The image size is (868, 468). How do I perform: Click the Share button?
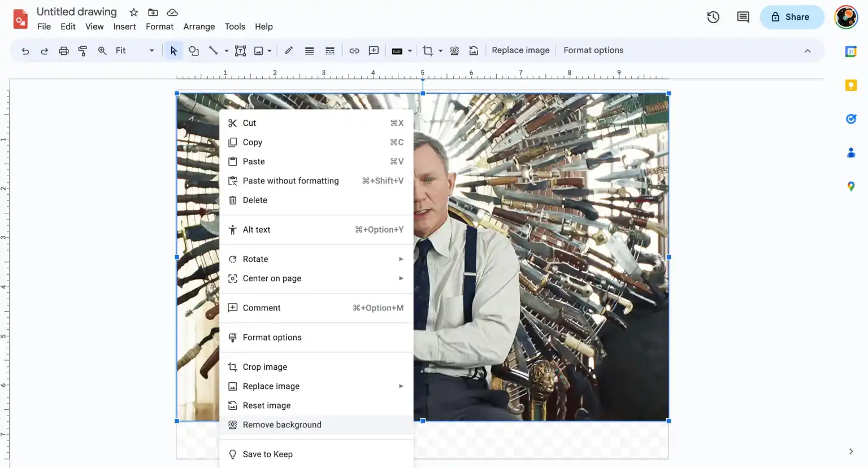click(791, 17)
